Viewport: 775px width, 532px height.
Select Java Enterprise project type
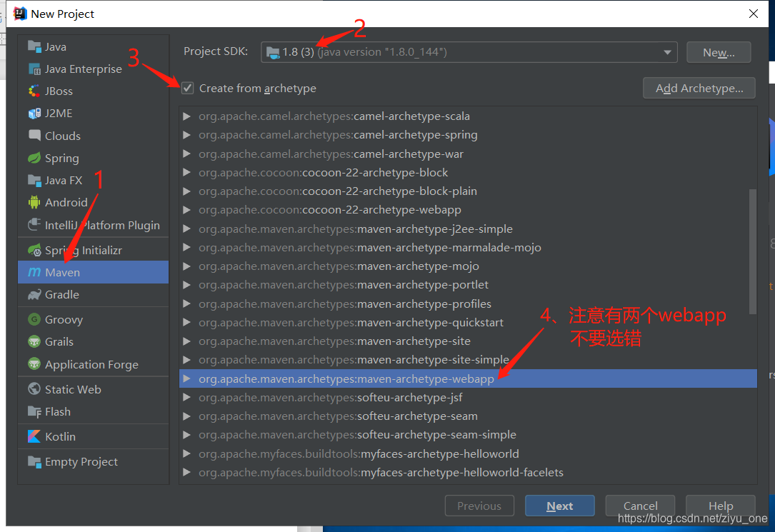coord(83,69)
